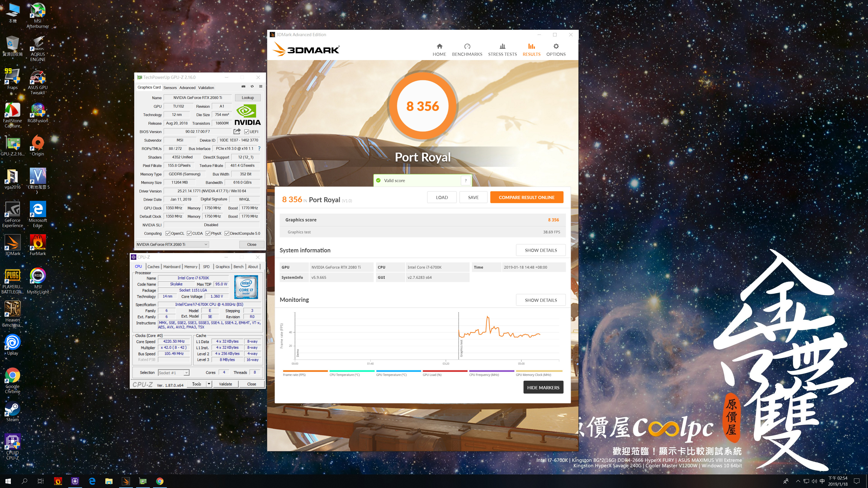This screenshot has width=868, height=488.
Task: Toggle DirectCompute 5.0 checkbox
Action: 227,233
